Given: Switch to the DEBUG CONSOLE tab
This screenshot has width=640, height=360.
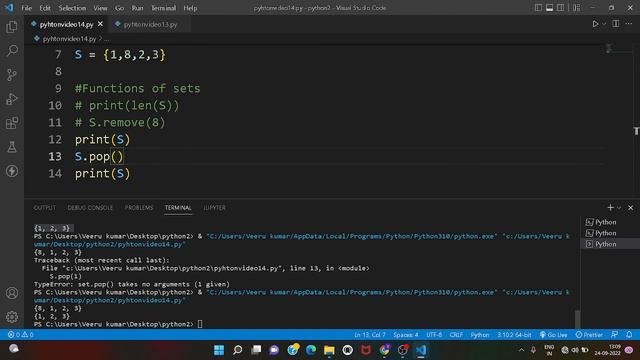Looking at the screenshot, I should click(90, 208).
